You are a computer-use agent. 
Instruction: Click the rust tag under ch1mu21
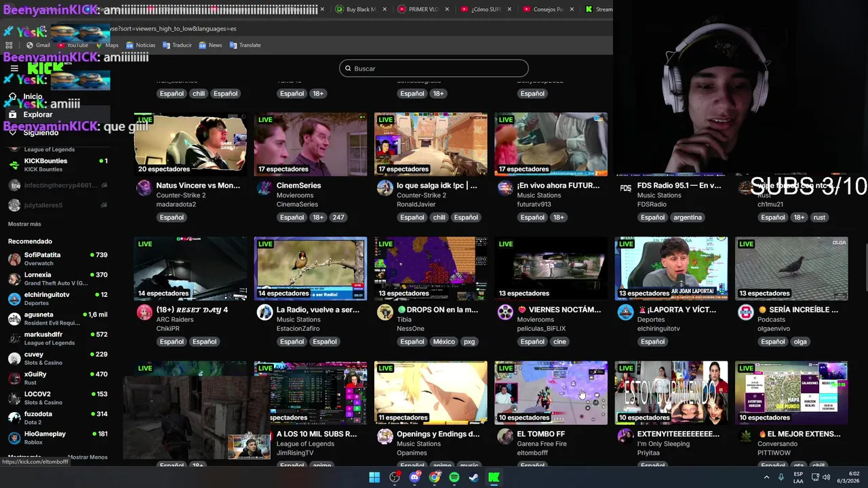click(x=819, y=218)
